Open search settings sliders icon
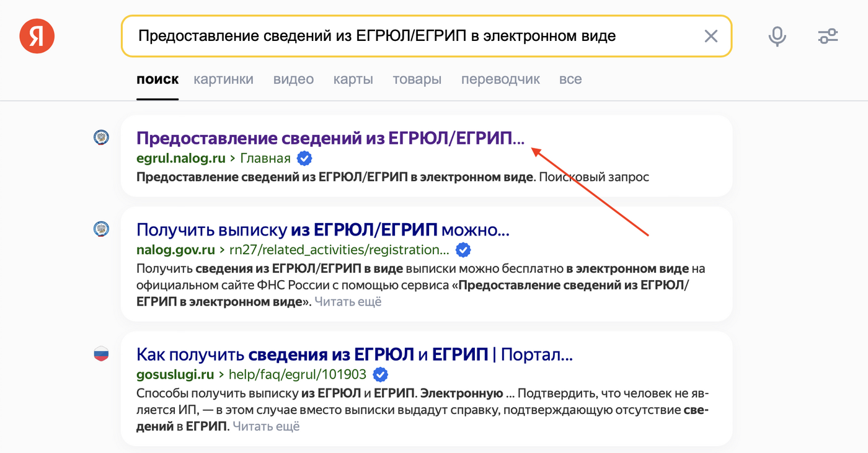 (828, 36)
